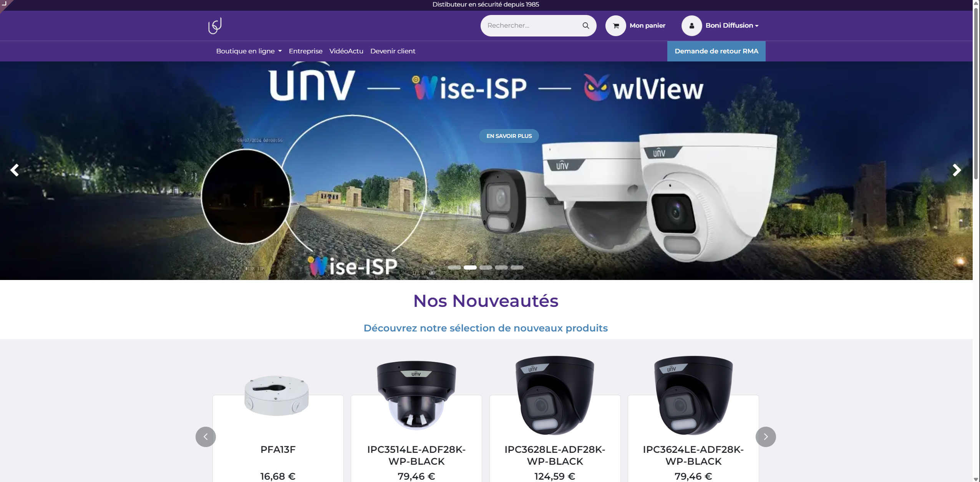Open the Boni Diffusion account dropdown

point(732,25)
